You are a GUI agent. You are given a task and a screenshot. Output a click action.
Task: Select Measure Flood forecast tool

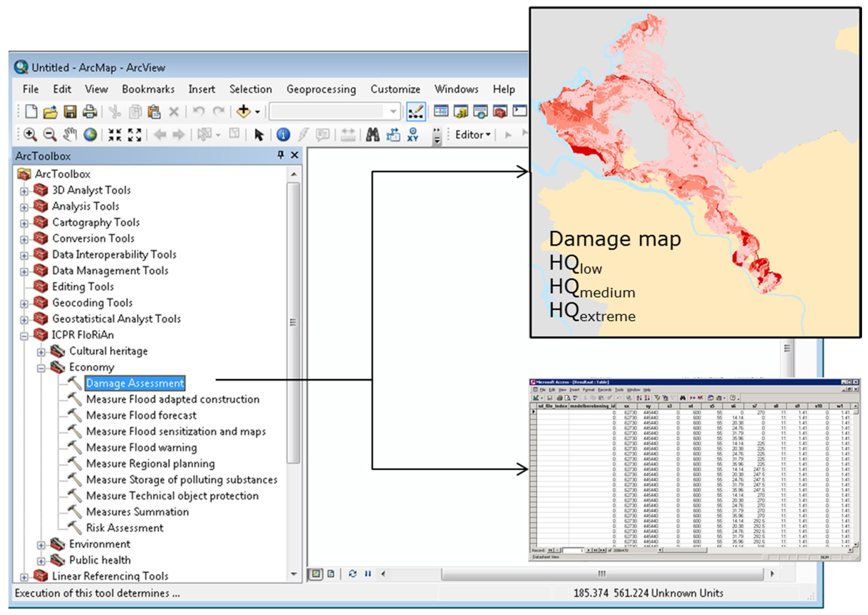(x=141, y=415)
